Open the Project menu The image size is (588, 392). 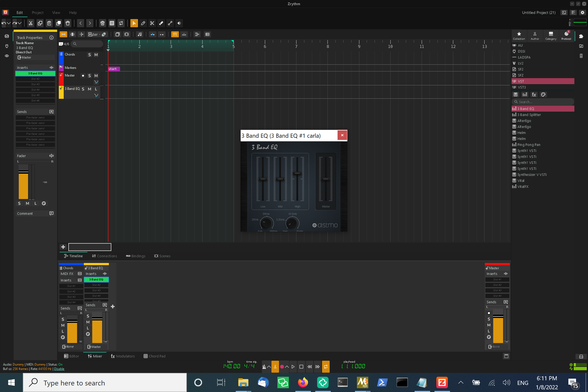[38, 13]
